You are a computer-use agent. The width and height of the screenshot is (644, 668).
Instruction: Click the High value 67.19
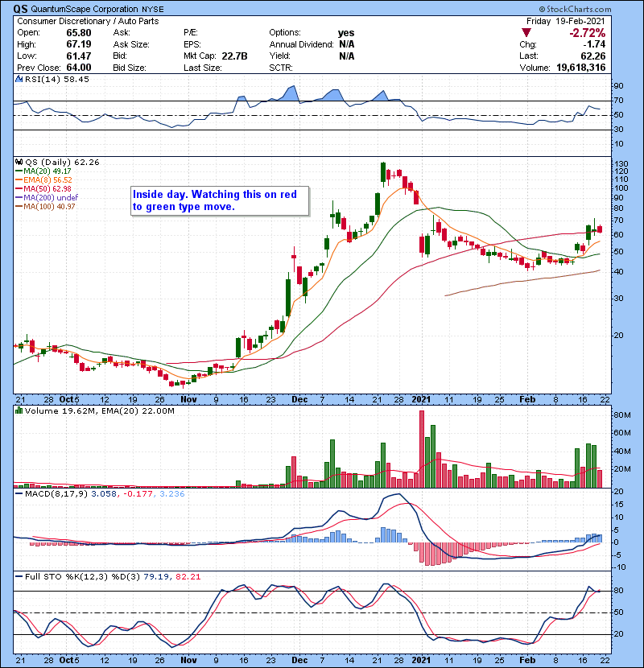79,44
